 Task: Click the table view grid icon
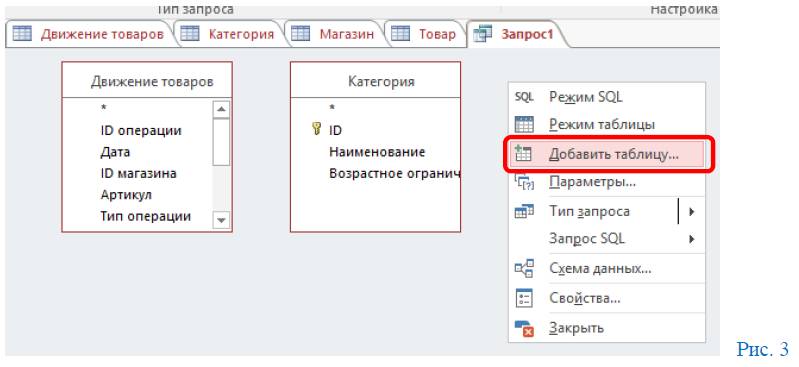[x=524, y=124]
